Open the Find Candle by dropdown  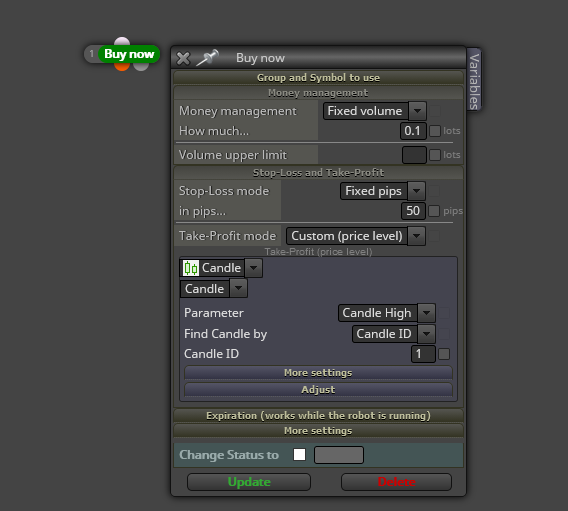393,334
